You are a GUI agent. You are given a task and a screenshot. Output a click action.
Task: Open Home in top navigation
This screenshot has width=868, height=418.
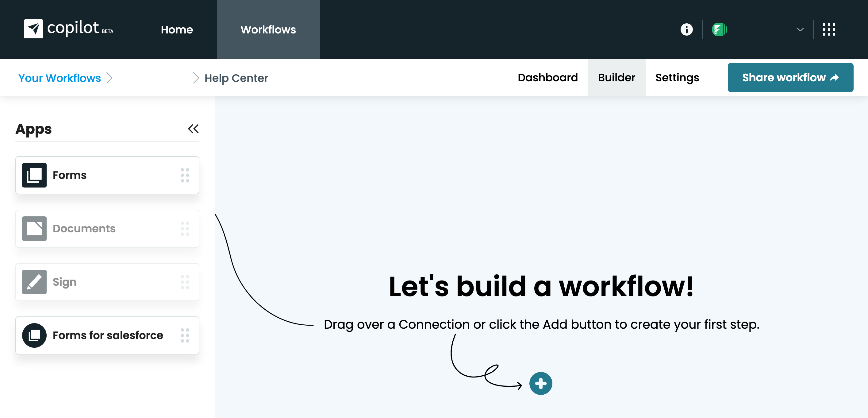tap(177, 30)
